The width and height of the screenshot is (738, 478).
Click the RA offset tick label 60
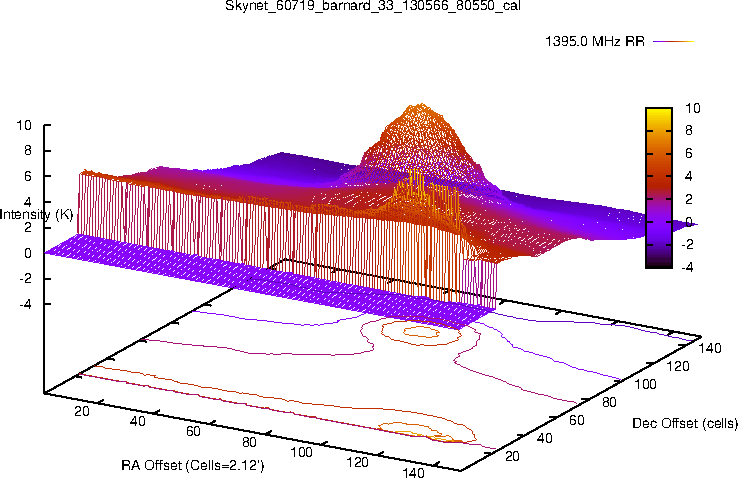[193, 431]
